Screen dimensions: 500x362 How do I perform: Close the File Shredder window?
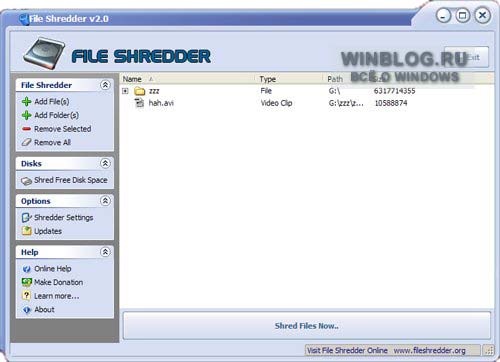[x=483, y=16]
